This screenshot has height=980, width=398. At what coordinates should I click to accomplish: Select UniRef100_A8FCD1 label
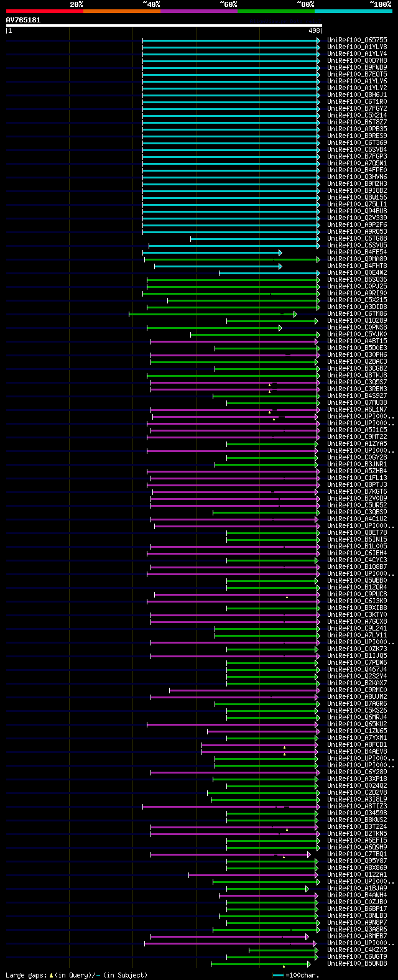(358, 745)
